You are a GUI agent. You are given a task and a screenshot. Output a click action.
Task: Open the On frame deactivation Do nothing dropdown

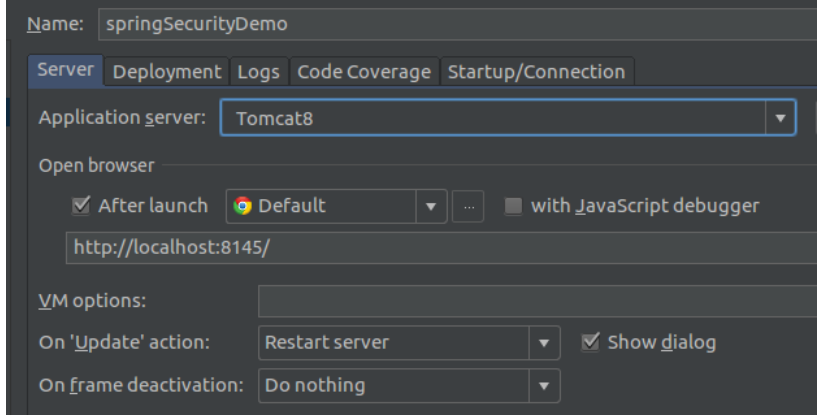[x=409, y=385]
